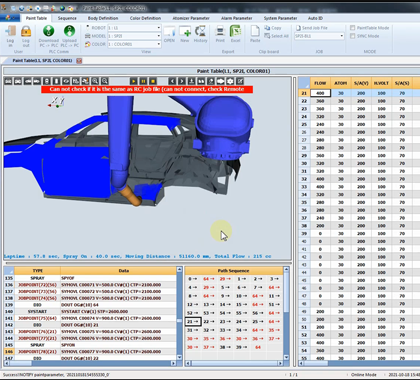The image size is (420, 380).
Task: Click the TYPE column header
Action: pos(37,271)
